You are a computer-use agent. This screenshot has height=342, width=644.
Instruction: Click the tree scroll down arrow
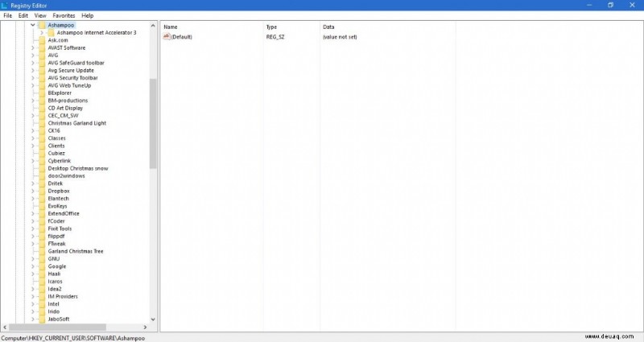click(153, 319)
